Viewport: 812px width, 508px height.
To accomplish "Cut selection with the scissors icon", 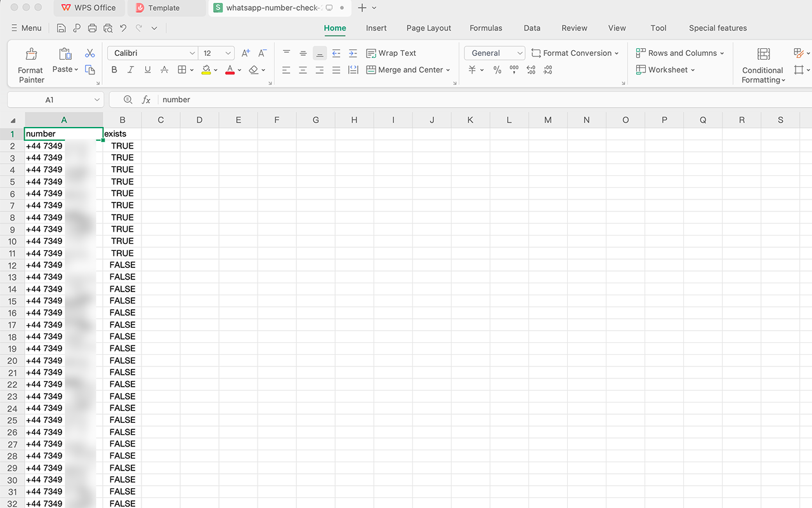I will point(90,53).
